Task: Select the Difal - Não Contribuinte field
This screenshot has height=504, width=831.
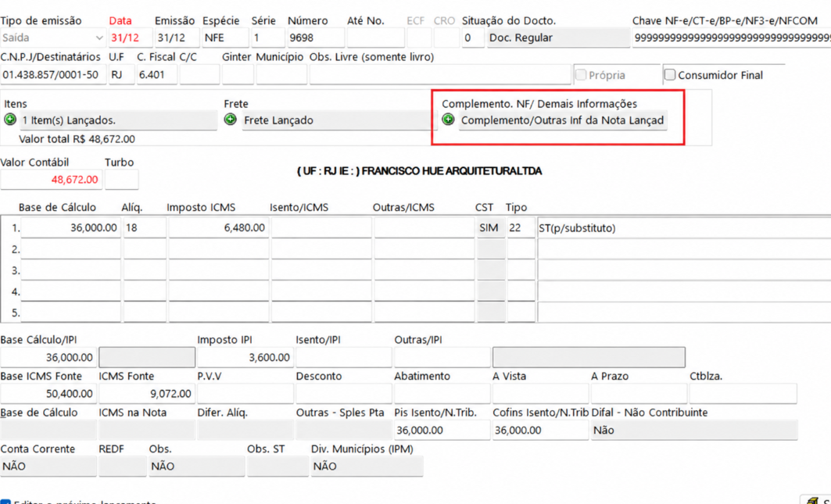Action: [x=694, y=430]
